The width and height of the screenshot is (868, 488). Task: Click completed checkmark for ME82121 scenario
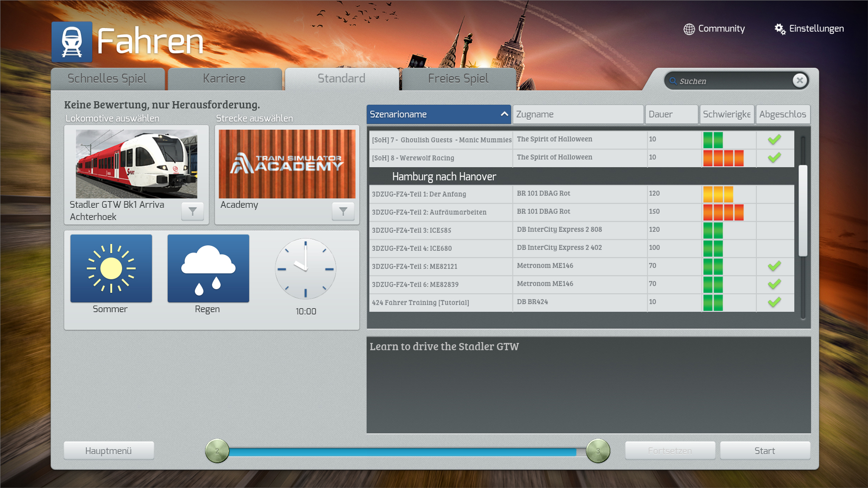774,266
